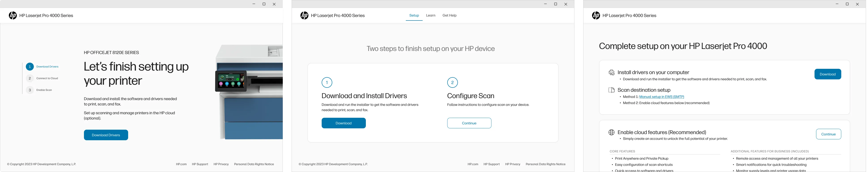Open Personal Data Rights Notice in left window
This screenshot has height=172, width=868.
click(254, 164)
